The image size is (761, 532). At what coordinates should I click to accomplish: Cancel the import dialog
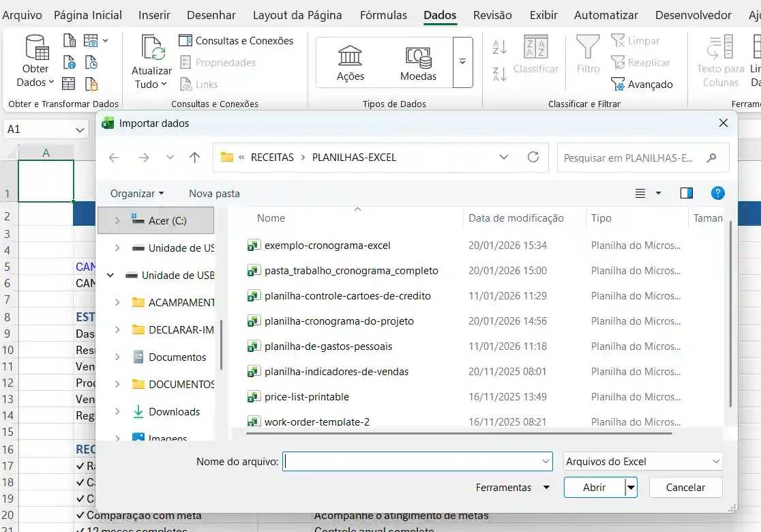pos(685,487)
